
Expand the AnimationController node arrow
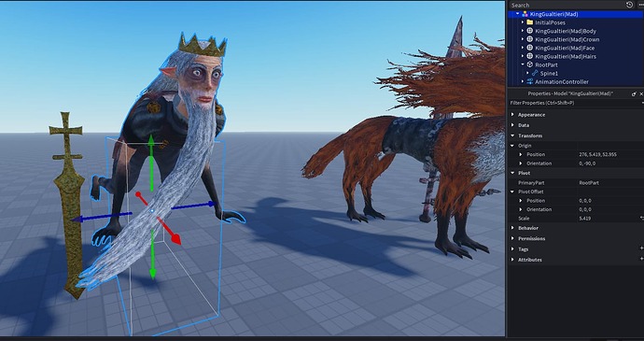point(523,81)
